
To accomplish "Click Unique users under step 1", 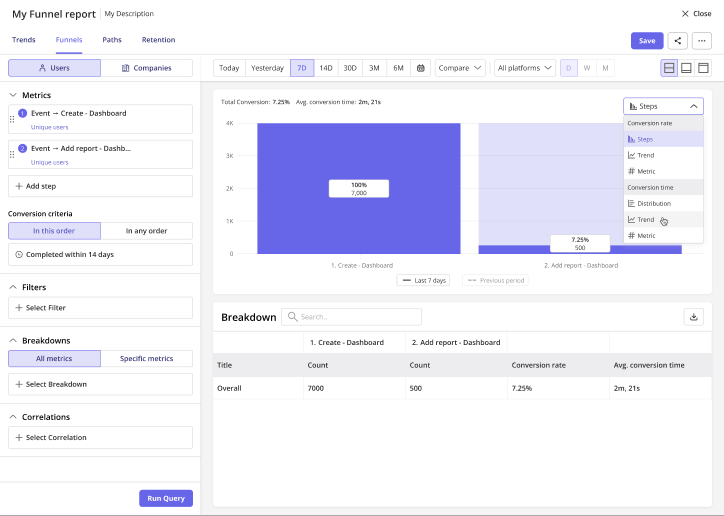I will click(x=49, y=127).
